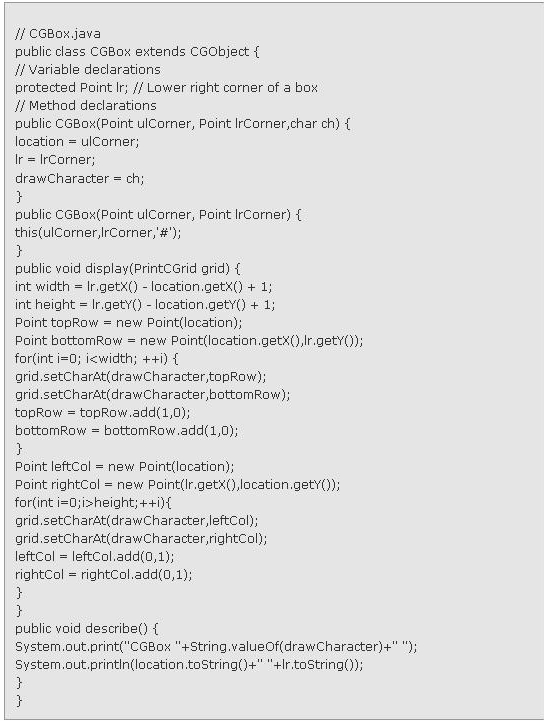Click the 'int width' declaration line
This screenshot has height=721, width=544.
(143, 287)
